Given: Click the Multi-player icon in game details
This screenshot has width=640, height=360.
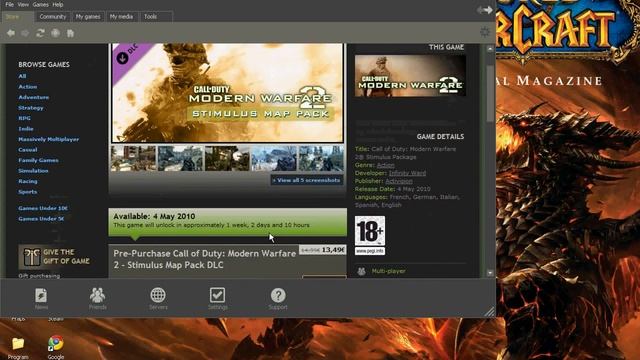Looking at the screenshot, I should tap(362, 271).
